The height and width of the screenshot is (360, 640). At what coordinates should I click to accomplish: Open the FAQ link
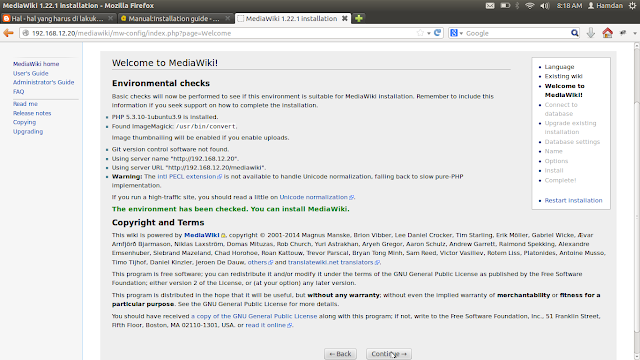point(18,92)
